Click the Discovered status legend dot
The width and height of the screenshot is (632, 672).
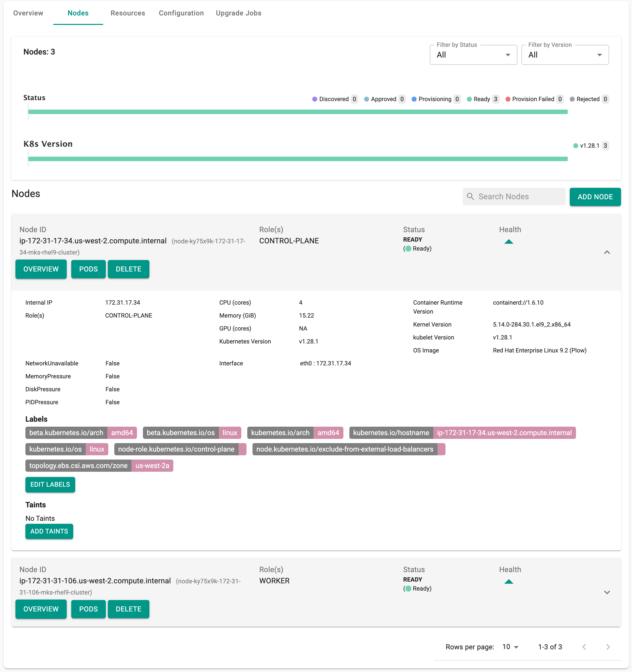(x=315, y=99)
